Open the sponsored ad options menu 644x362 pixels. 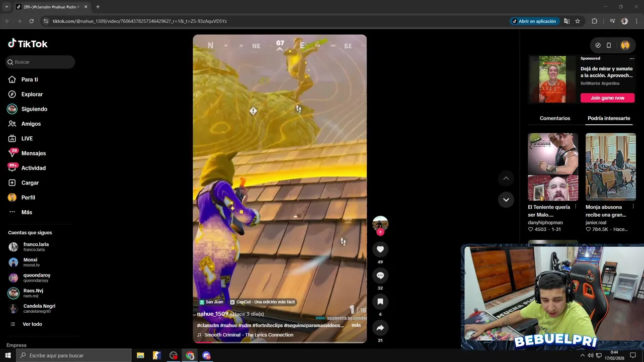tap(632, 59)
